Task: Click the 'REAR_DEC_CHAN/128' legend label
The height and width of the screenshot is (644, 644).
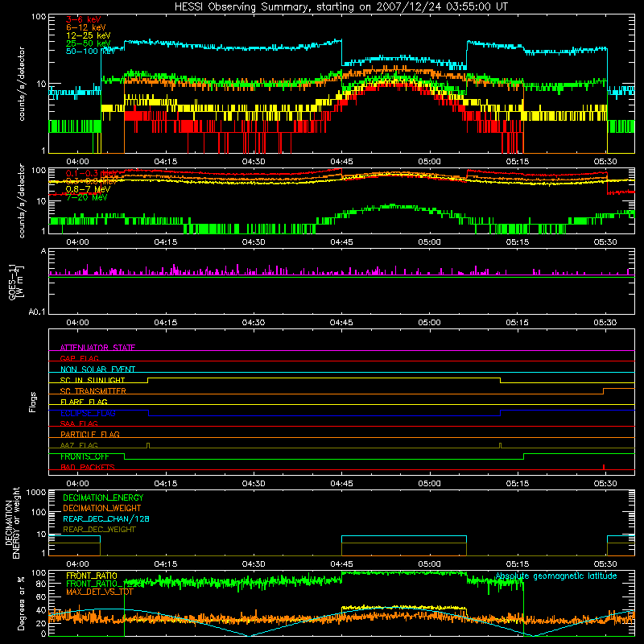Action: (x=106, y=518)
